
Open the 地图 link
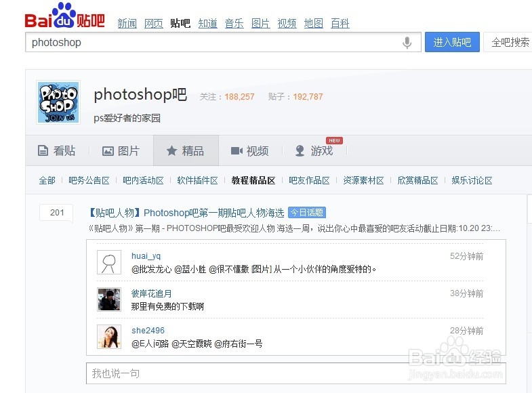click(x=314, y=24)
